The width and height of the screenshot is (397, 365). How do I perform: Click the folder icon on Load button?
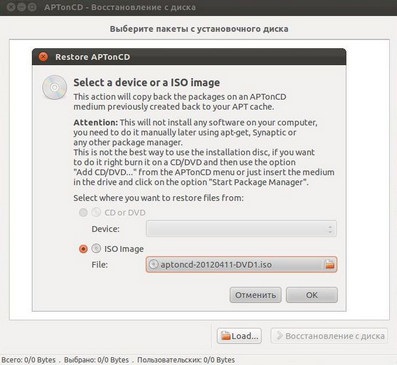226,336
